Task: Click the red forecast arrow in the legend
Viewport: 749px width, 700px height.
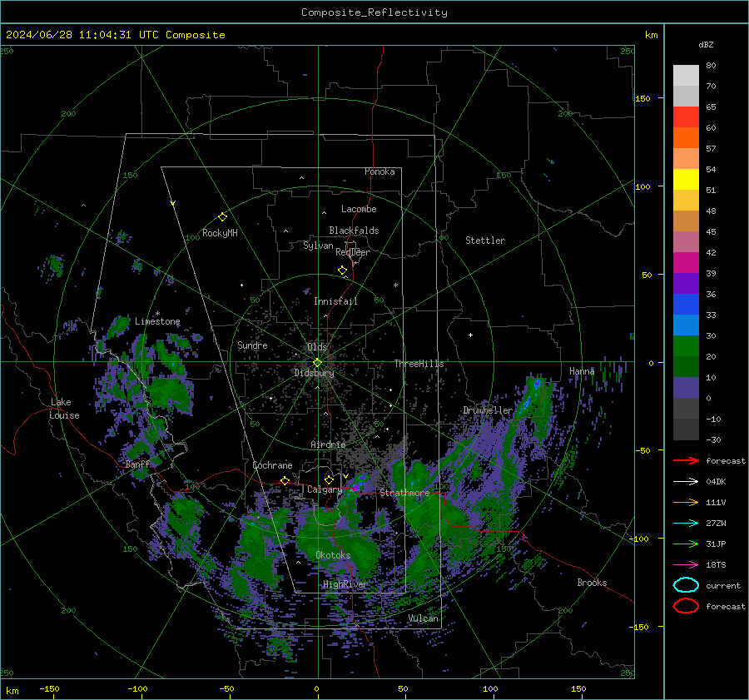Action: click(686, 460)
